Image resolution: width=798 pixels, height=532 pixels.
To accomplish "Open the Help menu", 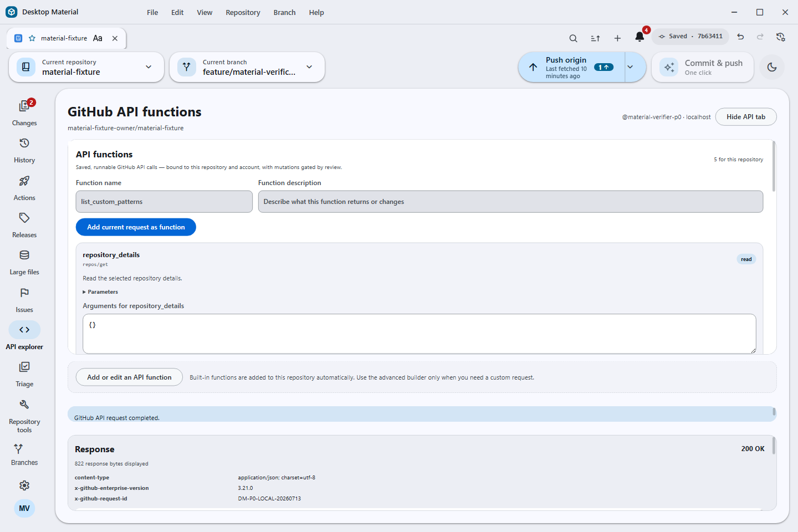I will click(316, 12).
